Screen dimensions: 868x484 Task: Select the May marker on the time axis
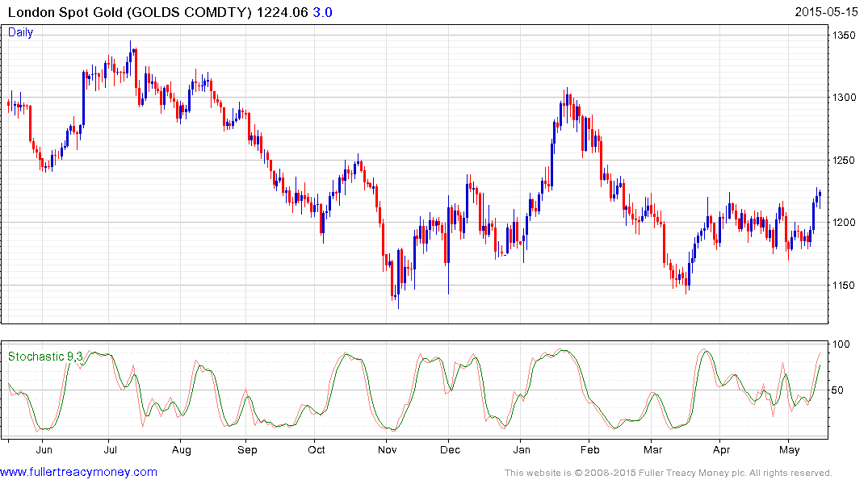point(789,449)
